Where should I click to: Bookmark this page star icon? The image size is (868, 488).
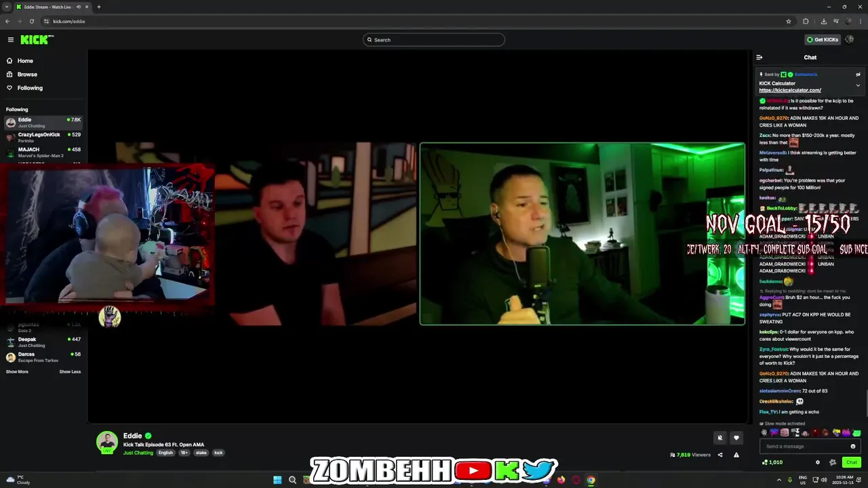coord(789,21)
